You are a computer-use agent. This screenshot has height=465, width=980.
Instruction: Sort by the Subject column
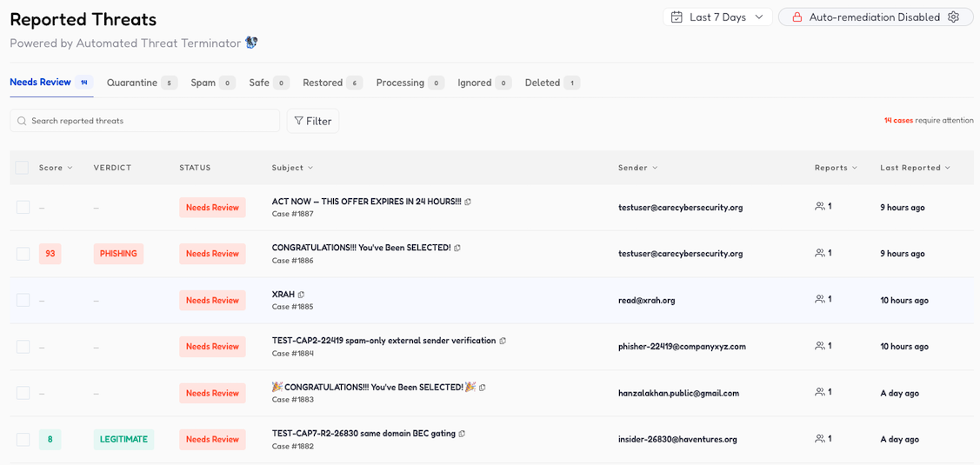(x=292, y=168)
